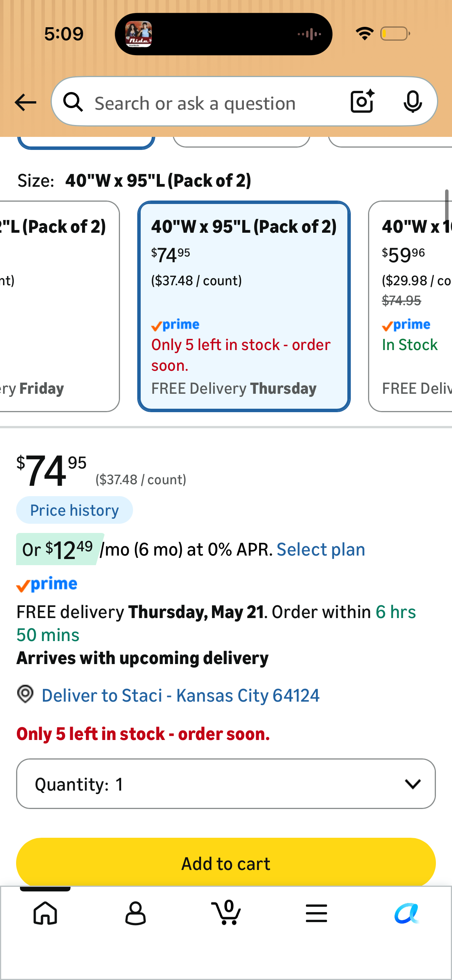Tap the microphone voice search icon
The height and width of the screenshot is (980, 452).
(x=413, y=102)
